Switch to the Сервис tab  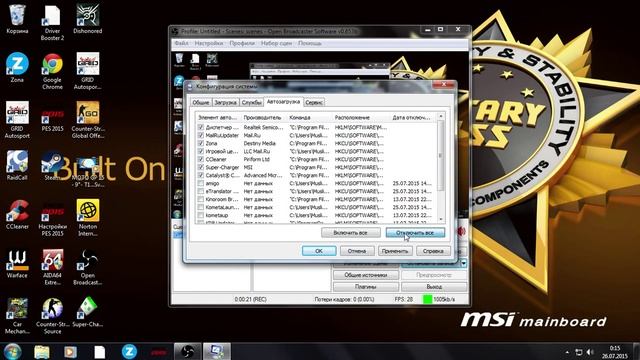click(x=314, y=102)
